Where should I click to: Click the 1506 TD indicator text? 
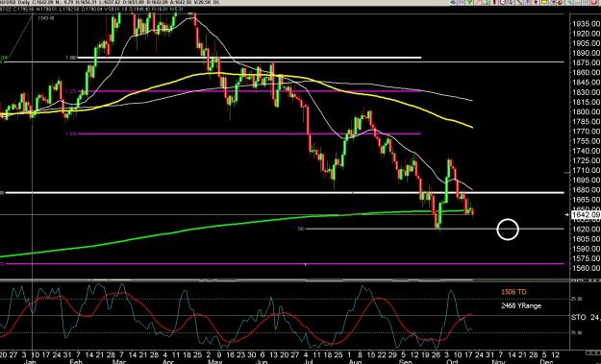tap(513, 292)
